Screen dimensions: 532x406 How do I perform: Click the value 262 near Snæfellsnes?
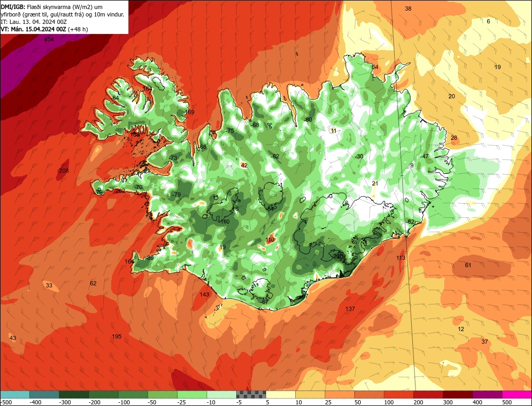(x=120, y=191)
